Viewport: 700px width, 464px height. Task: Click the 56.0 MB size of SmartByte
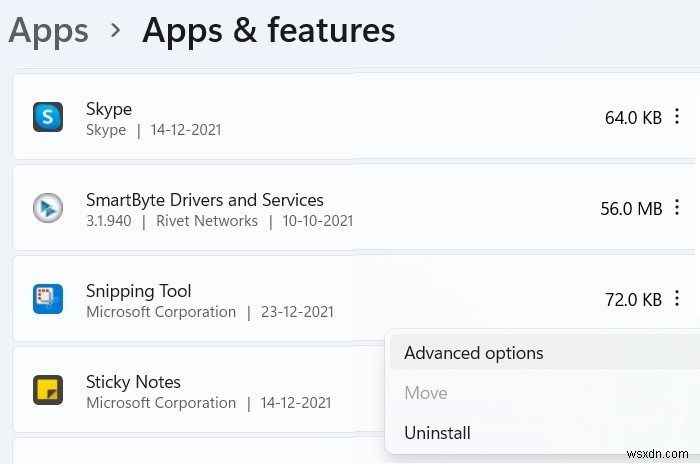(631, 209)
